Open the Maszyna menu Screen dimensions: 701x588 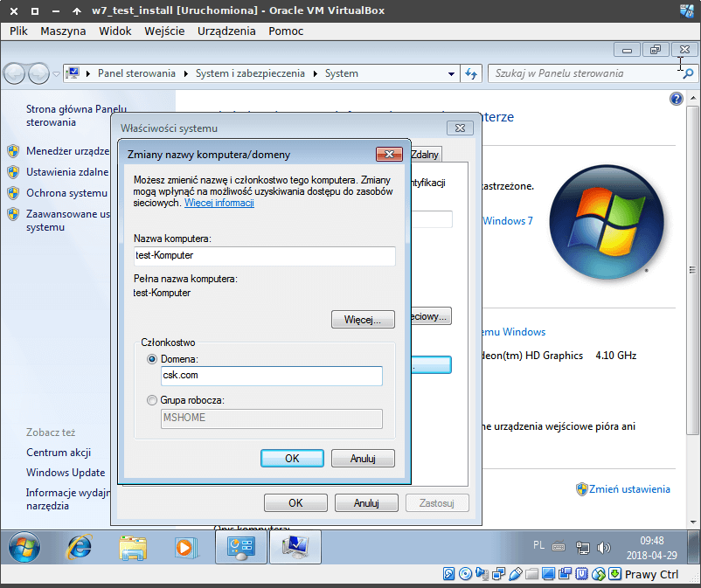[x=63, y=31]
